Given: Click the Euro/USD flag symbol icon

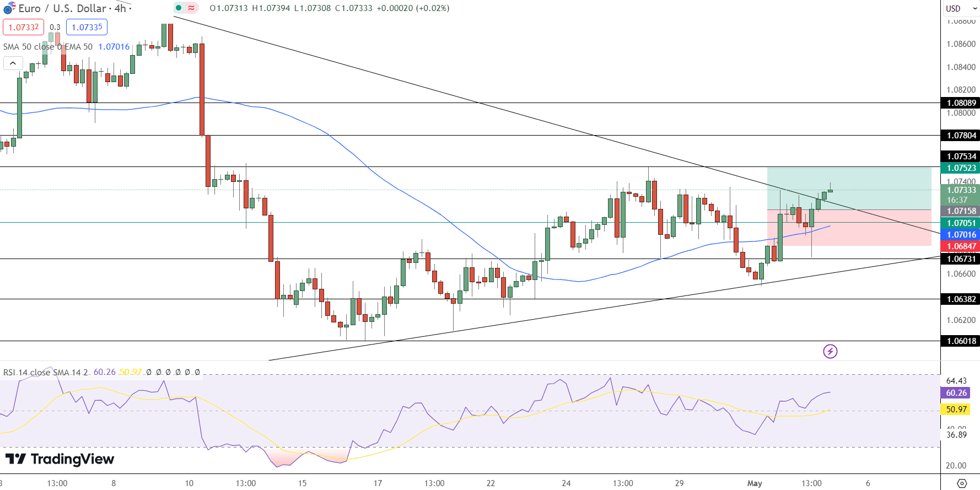Looking at the screenshot, I should click(9, 8).
